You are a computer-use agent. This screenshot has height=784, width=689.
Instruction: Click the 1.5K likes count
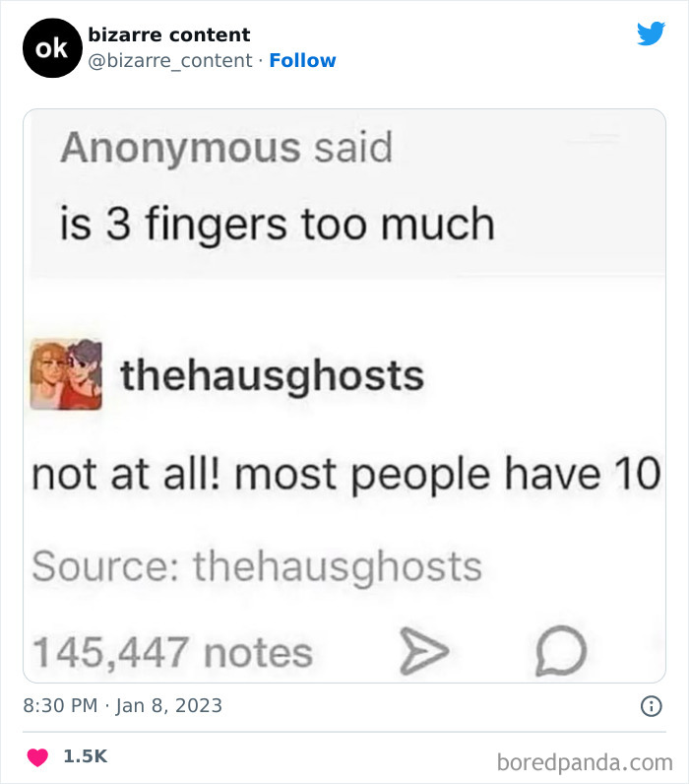(x=85, y=756)
